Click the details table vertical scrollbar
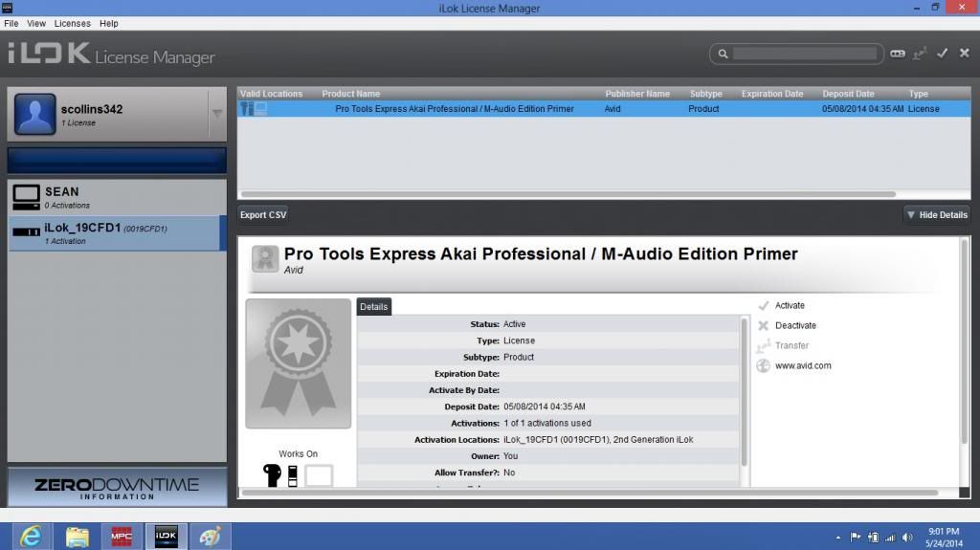Viewport: 980px width, 550px height. coord(744,392)
